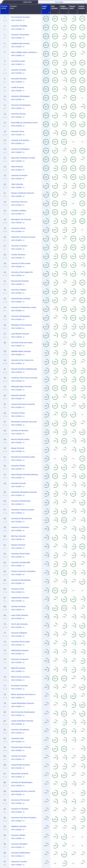This screenshot has height=868, width=87.
Task: Click View Courses arrow for Loughborough University
Action: (x=23, y=46)
